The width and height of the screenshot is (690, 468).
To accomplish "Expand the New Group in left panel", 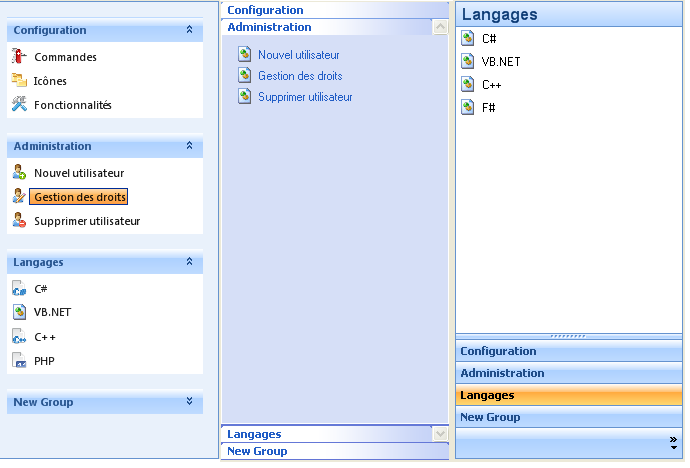I will pyautogui.click(x=189, y=402).
